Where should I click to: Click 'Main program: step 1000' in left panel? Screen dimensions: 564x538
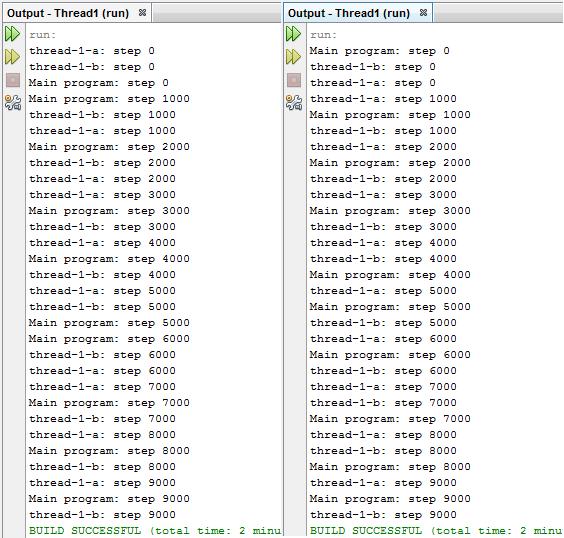109,99
